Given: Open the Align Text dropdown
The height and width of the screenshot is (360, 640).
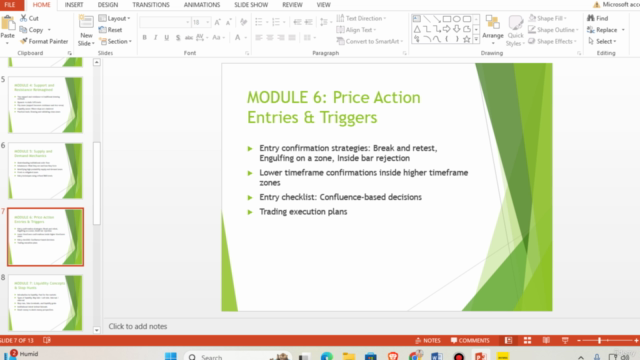Looking at the screenshot, I should (356, 30).
